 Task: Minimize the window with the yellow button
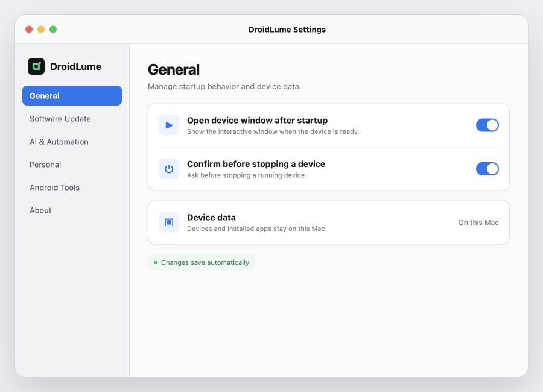(41, 30)
